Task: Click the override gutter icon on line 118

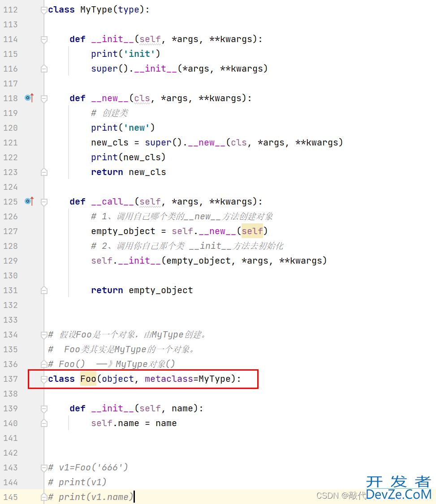Action: (29, 98)
